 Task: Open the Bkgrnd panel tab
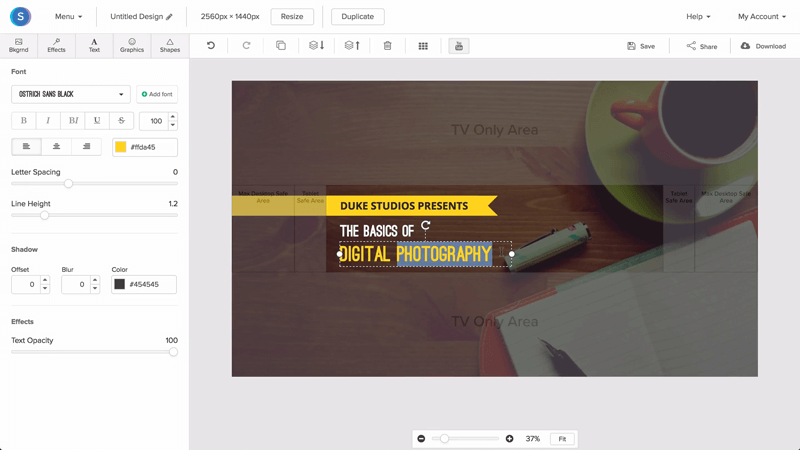coord(18,45)
